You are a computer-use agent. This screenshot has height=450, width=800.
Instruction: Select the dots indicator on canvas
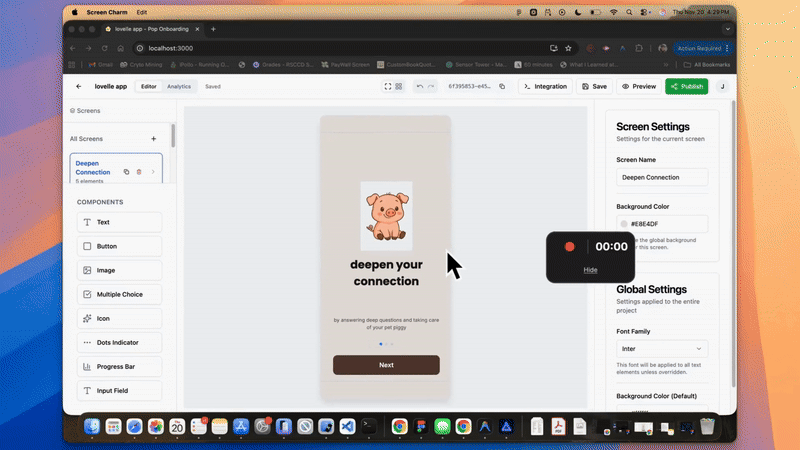tap(386, 344)
